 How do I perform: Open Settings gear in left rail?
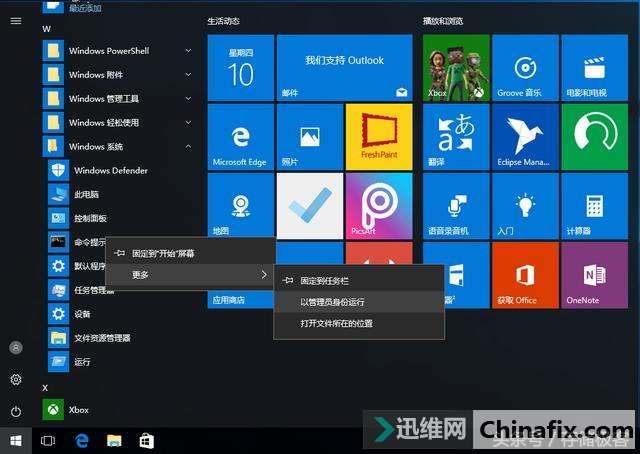16,379
